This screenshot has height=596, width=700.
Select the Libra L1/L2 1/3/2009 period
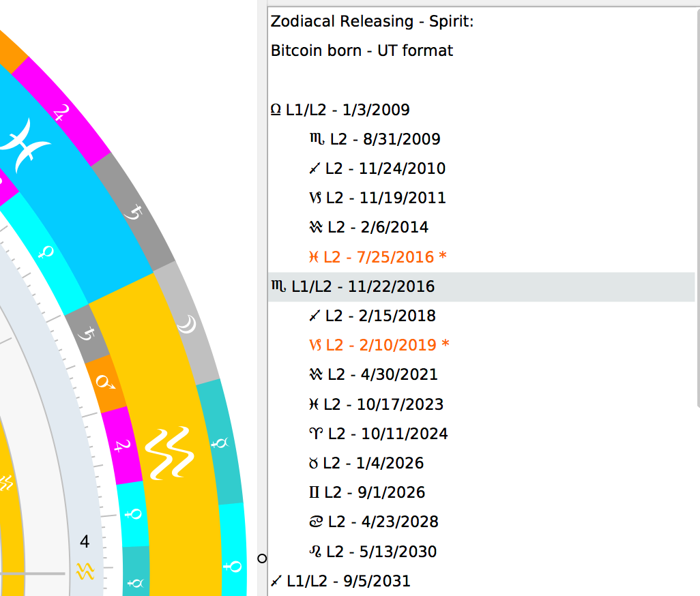tap(340, 110)
